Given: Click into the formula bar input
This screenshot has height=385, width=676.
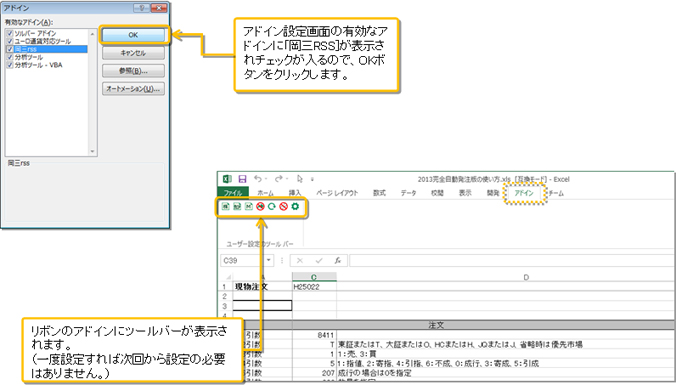Looking at the screenshot, I should (x=512, y=260).
